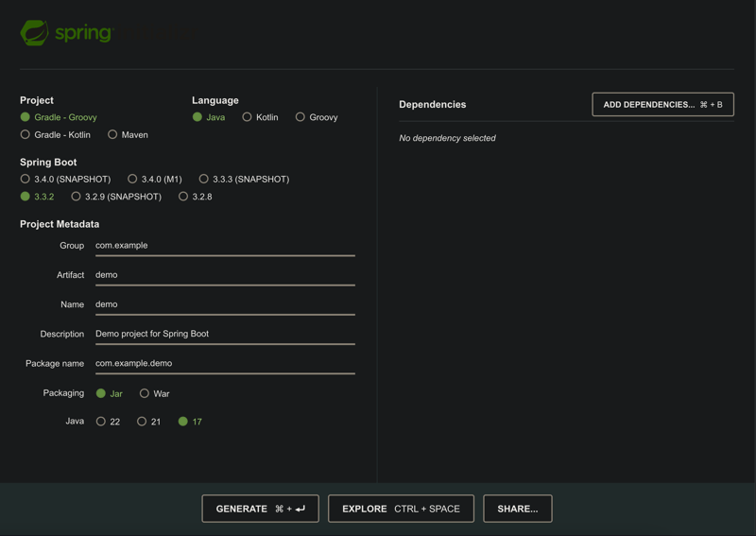Edit the Package name field
The image size is (756, 536).
pos(225,364)
